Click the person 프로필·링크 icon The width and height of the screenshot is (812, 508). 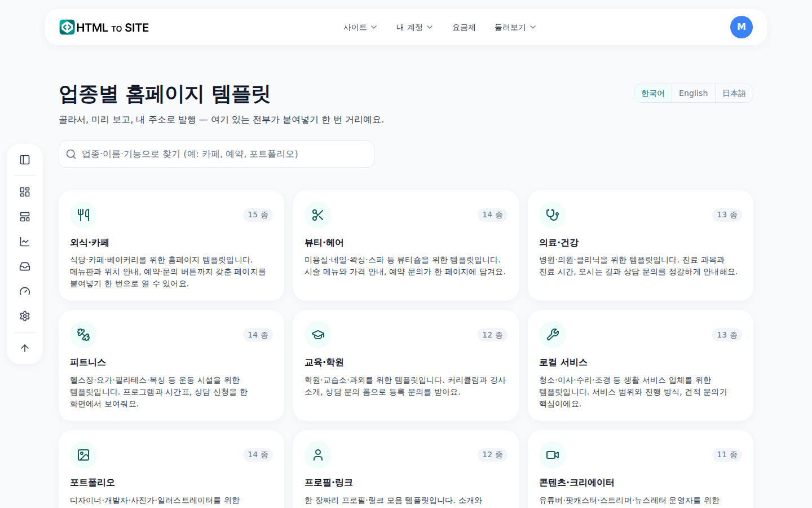(x=318, y=455)
